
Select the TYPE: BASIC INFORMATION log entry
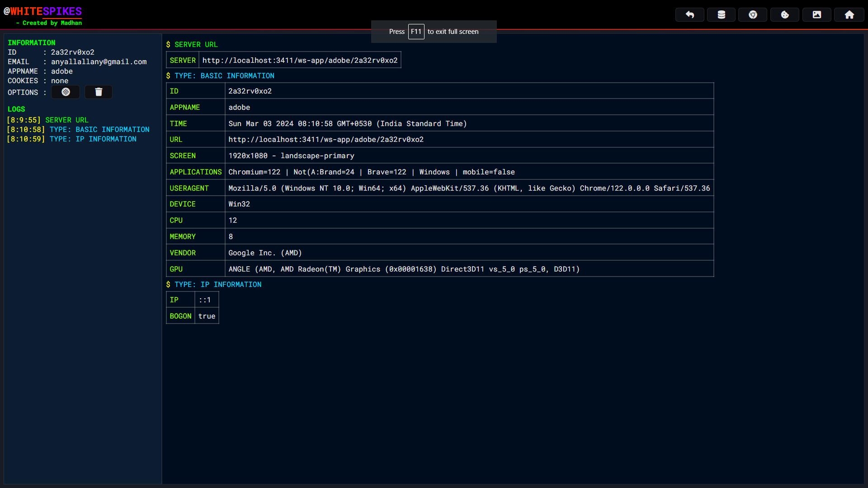point(99,130)
